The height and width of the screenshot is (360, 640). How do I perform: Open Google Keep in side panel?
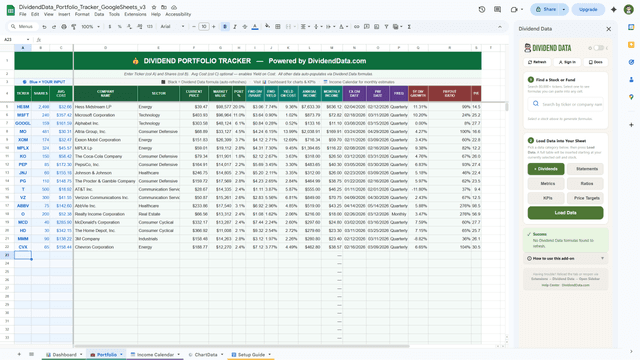click(631, 44)
